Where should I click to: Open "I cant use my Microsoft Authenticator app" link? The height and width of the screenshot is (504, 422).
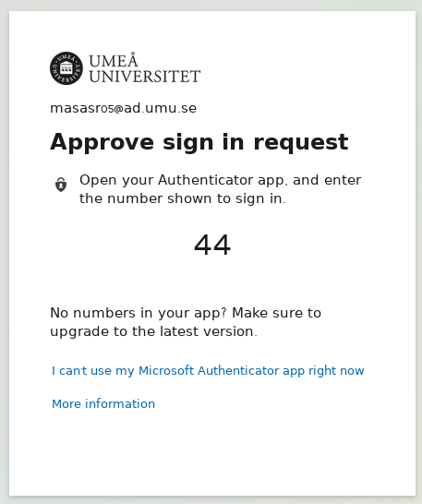coord(208,370)
